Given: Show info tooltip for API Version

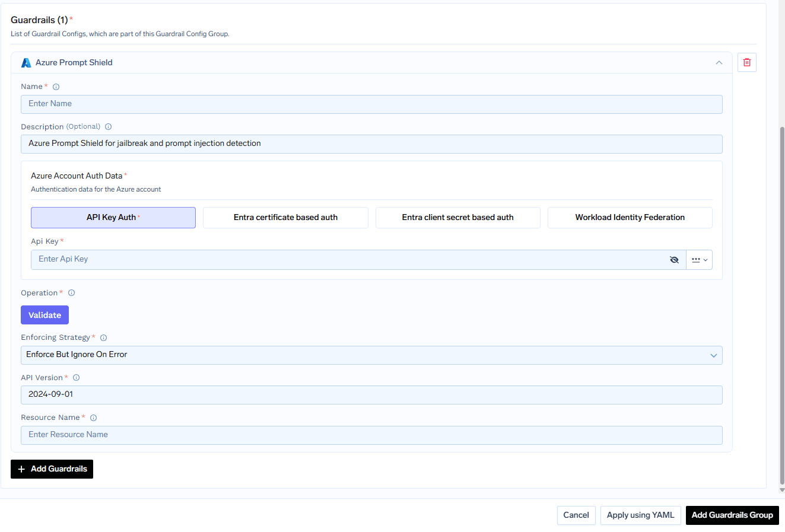Looking at the screenshot, I should pyautogui.click(x=77, y=378).
